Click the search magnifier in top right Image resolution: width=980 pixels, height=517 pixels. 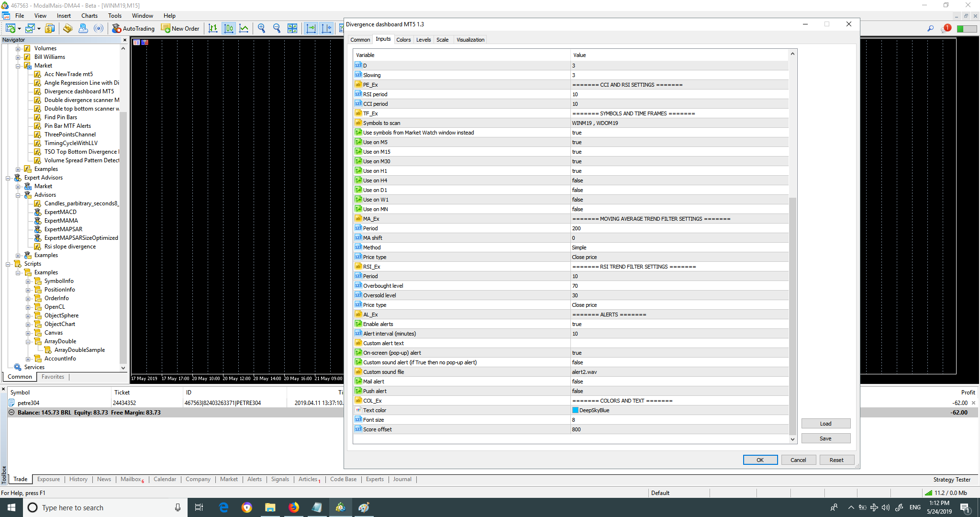(930, 29)
